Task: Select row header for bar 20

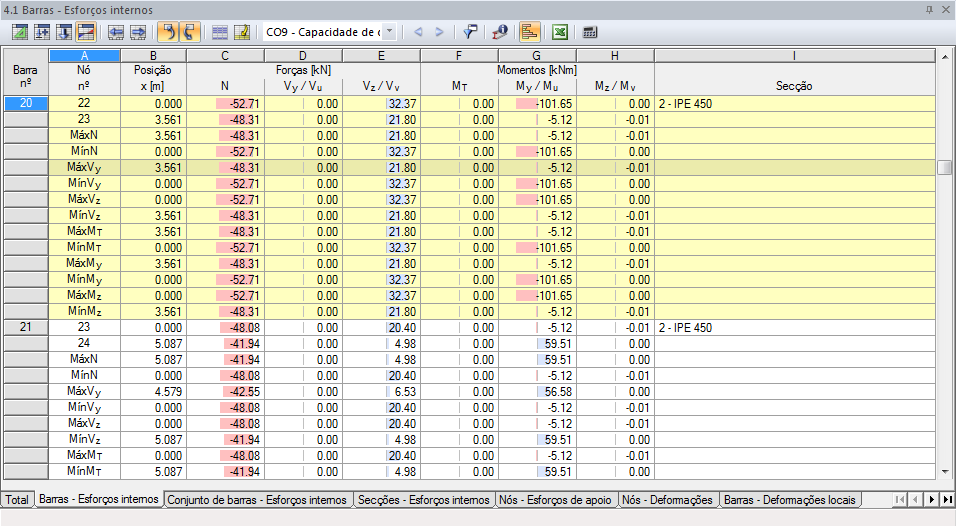Action: pos(26,103)
